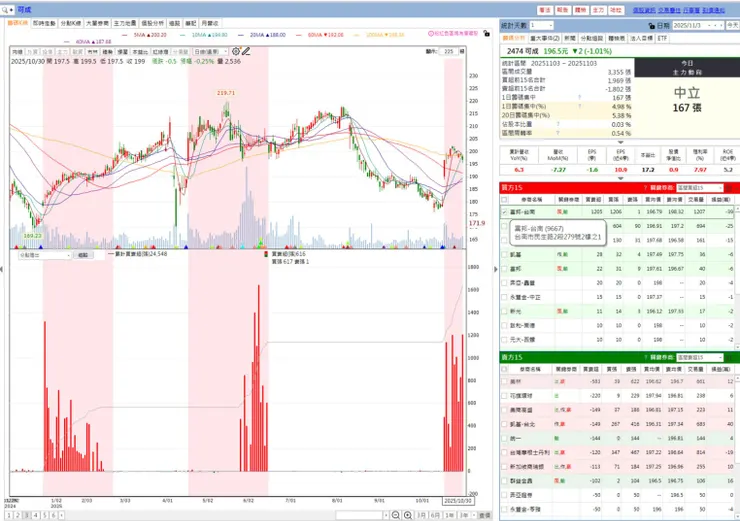Open the 日線(還原) period dropdown
Viewport: 740px width, 521px height.
click(x=211, y=51)
